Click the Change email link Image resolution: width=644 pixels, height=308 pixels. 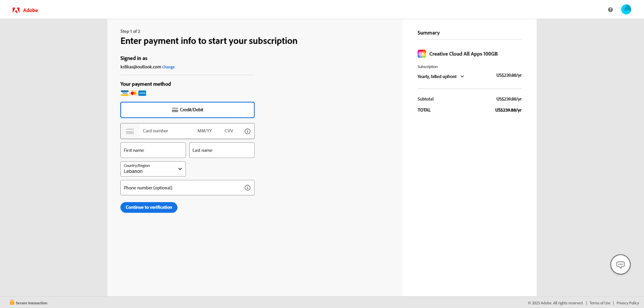(x=168, y=67)
